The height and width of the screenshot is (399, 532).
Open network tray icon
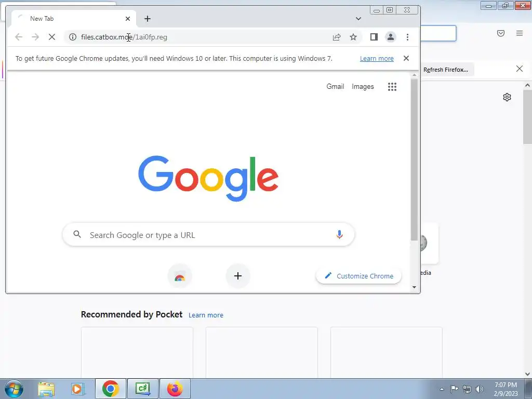[x=467, y=389]
